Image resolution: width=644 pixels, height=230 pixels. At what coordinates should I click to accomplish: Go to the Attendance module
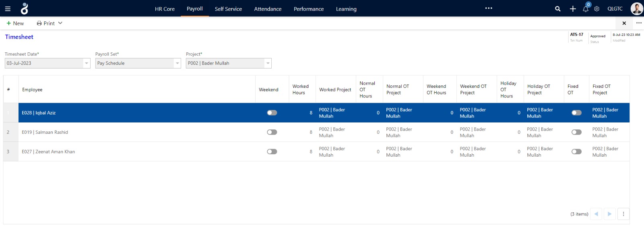[x=268, y=9]
